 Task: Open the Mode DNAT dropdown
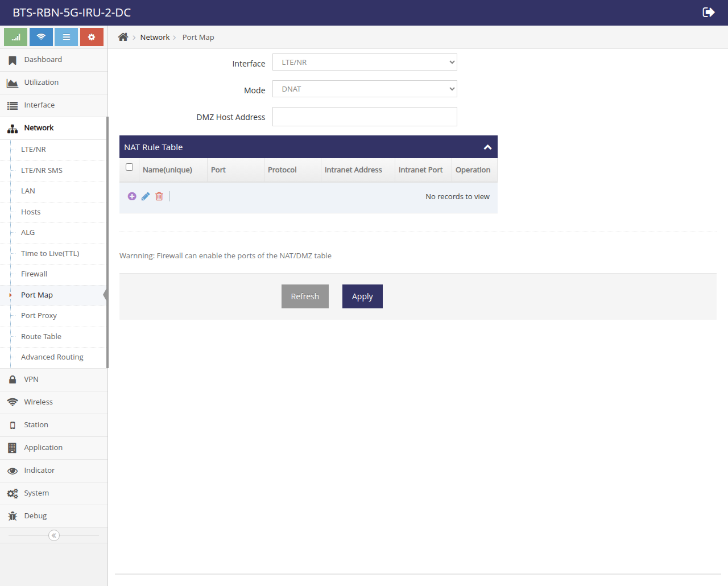pyautogui.click(x=365, y=89)
